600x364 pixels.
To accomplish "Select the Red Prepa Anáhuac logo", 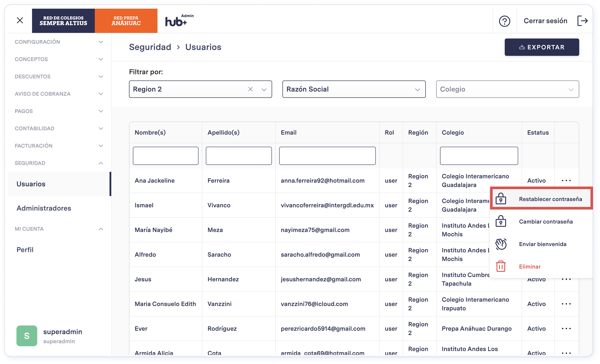I will pyautogui.click(x=126, y=21).
